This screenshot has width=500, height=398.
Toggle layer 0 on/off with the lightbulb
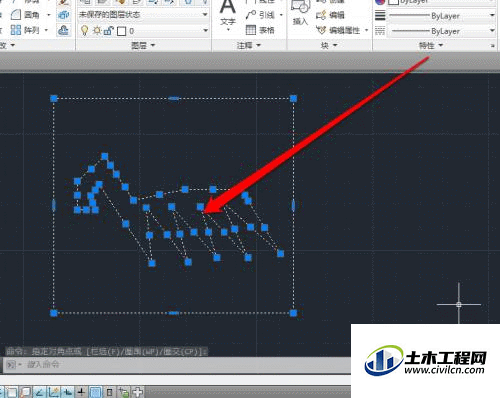[85, 31]
